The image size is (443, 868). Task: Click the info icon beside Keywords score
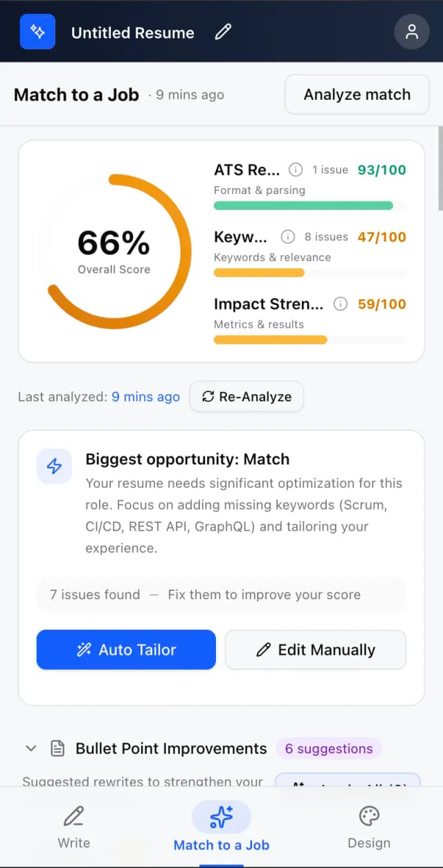(288, 237)
